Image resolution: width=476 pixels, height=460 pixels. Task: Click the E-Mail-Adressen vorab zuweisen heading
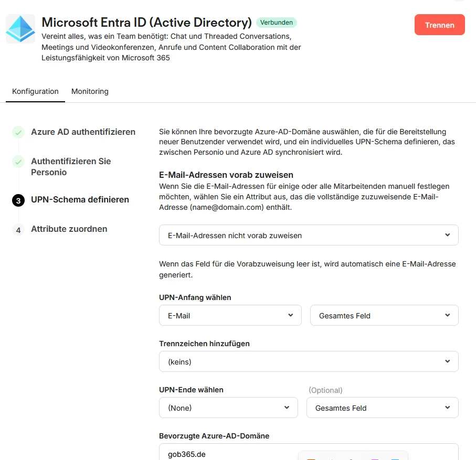coord(226,175)
